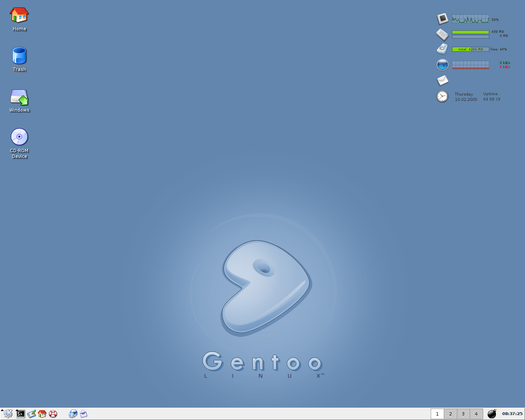Click the analog clock icon in the monitor widget
Image resolution: width=525 pixels, height=420 pixels.
(442, 96)
